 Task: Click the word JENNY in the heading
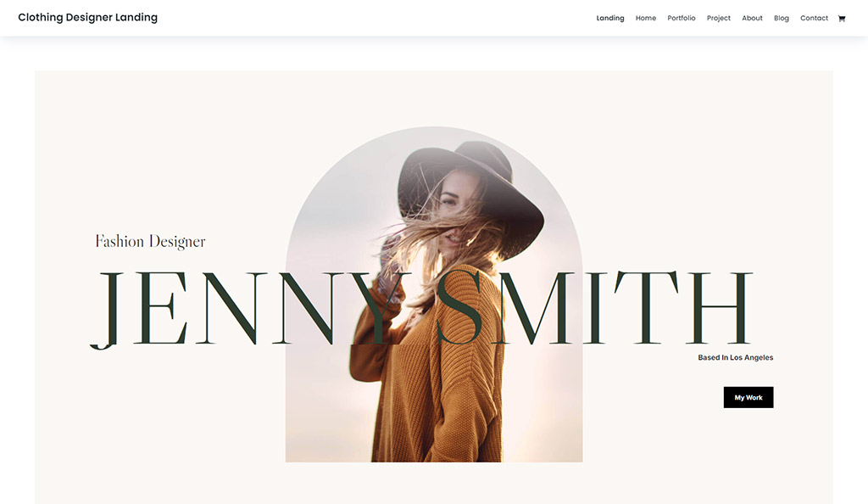click(252, 309)
